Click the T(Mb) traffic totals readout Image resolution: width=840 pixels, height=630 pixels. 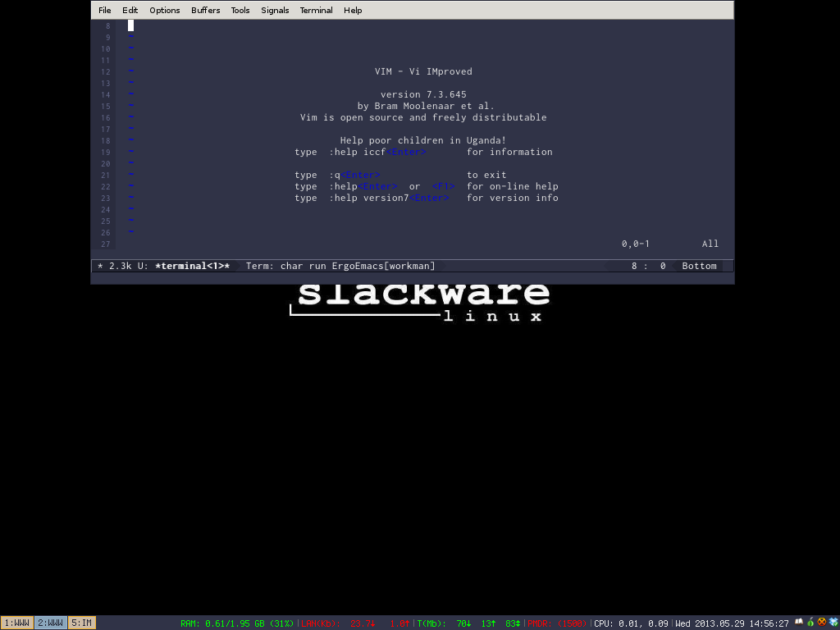(x=468, y=623)
